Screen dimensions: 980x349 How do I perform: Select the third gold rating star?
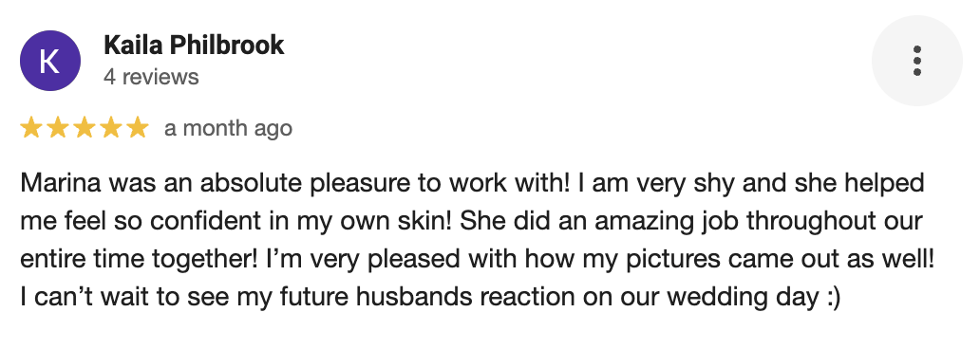85,128
